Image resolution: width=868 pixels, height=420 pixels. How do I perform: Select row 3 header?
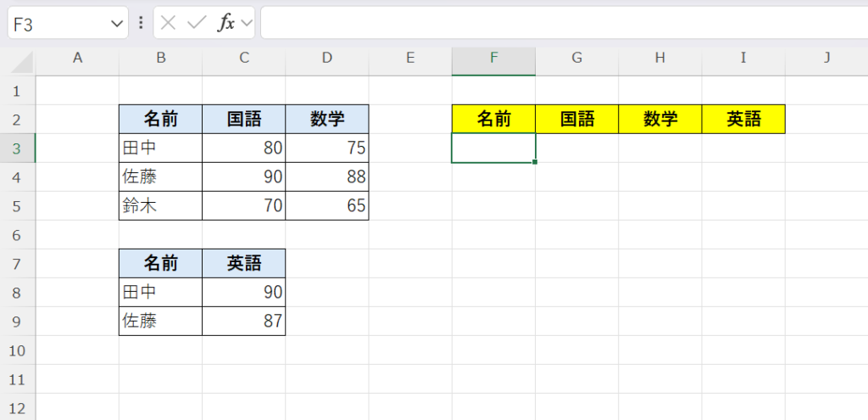click(17, 148)
